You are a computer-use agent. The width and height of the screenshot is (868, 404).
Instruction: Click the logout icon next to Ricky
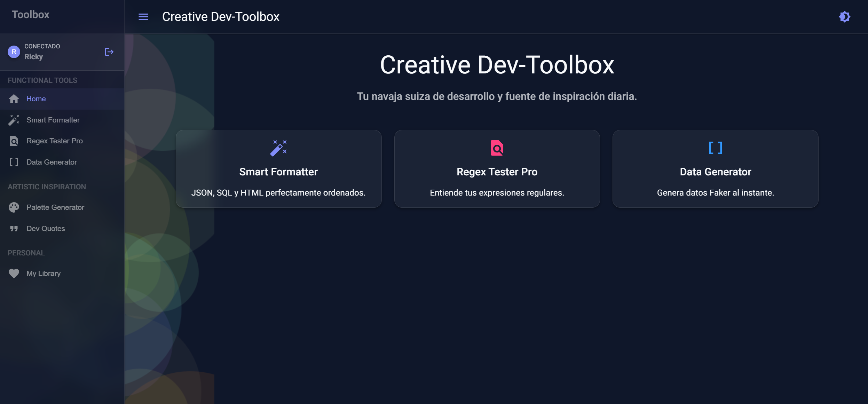pos(109,52)
